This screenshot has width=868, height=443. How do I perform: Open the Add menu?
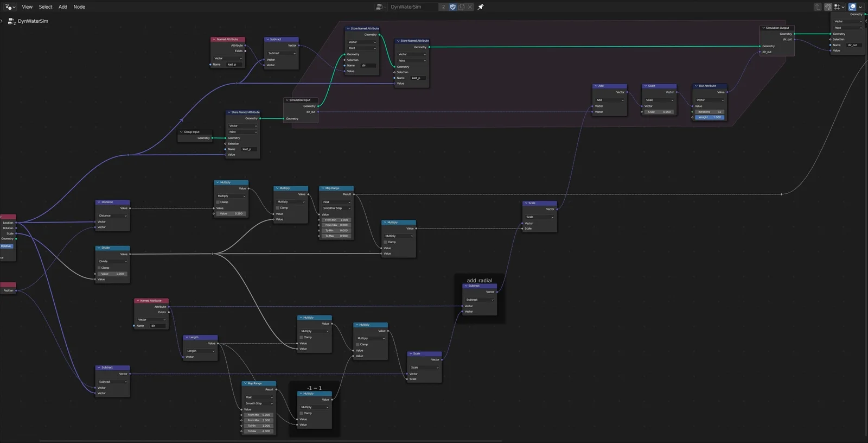pyautogui.click(x=63, y=7)
